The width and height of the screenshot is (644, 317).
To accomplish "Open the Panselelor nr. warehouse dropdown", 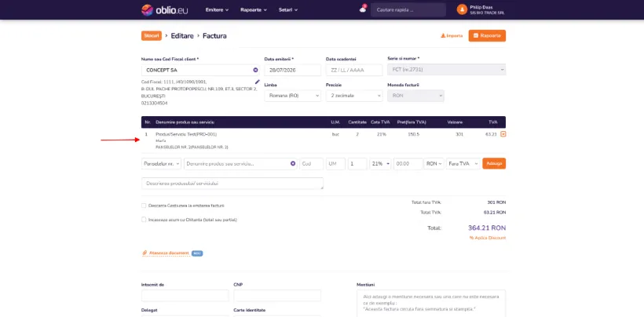I will pyautogui.click(x=161, y=164).
